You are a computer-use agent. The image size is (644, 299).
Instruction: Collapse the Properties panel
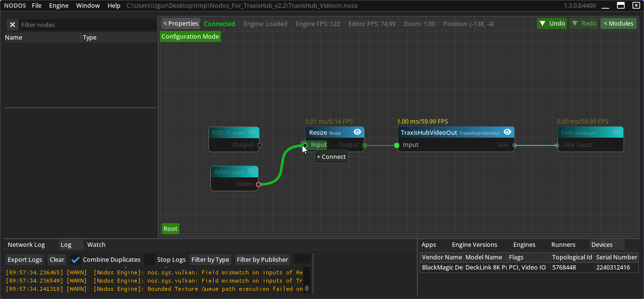(x=180, y=24)
